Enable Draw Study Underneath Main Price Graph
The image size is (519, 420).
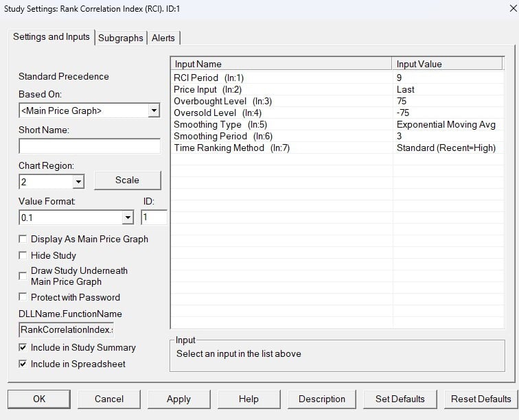point(23,276)
